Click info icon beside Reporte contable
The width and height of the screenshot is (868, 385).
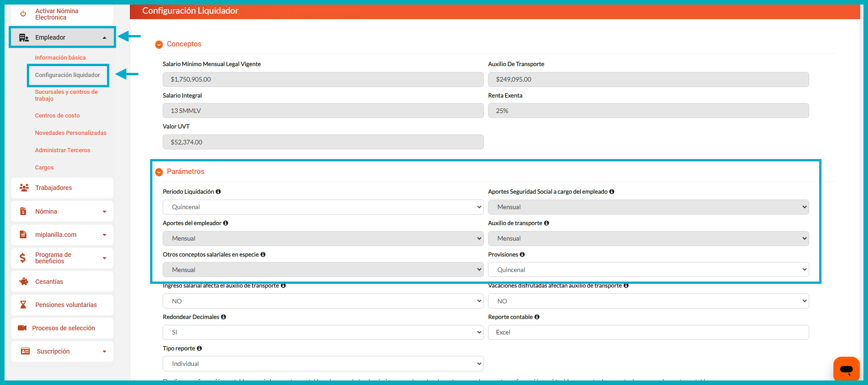(537, 317)
